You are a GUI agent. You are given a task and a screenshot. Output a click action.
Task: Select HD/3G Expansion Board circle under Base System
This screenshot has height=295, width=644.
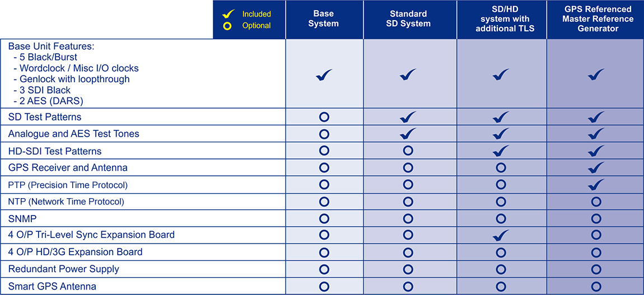[324, 252]
